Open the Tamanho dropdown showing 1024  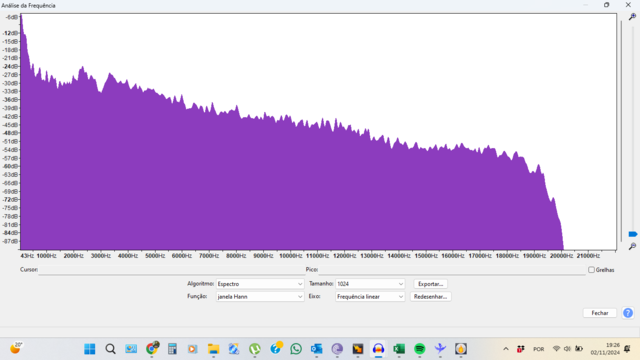[x=370, y=284]
